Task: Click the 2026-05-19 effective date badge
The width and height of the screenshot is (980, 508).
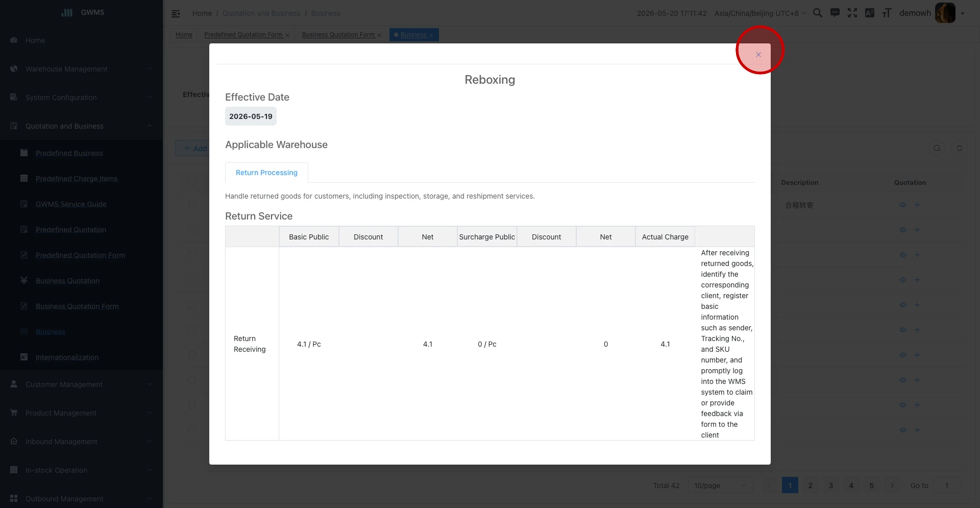Action: coord(251,116)
